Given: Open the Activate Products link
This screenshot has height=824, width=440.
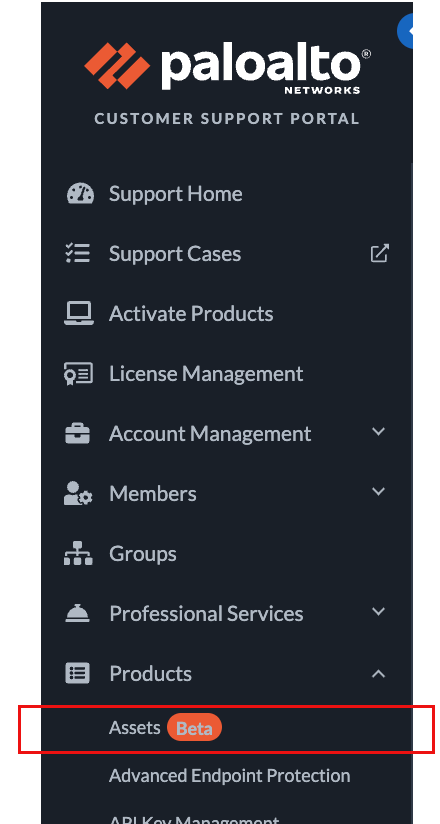Looking at the screenshot, I should [x=191, y=314].
